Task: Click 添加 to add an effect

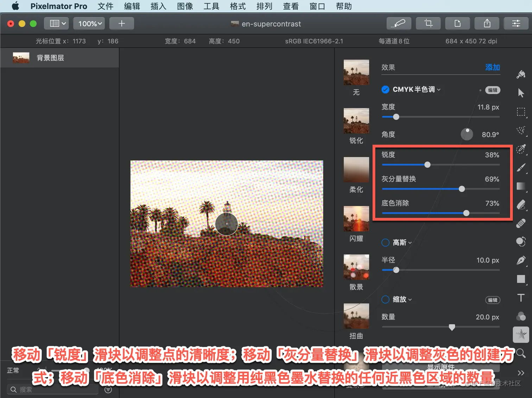Action: click(493, 67)
